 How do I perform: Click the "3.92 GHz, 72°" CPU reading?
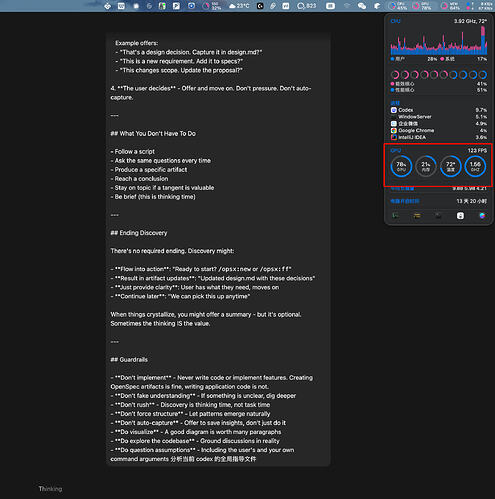[470, 21]
